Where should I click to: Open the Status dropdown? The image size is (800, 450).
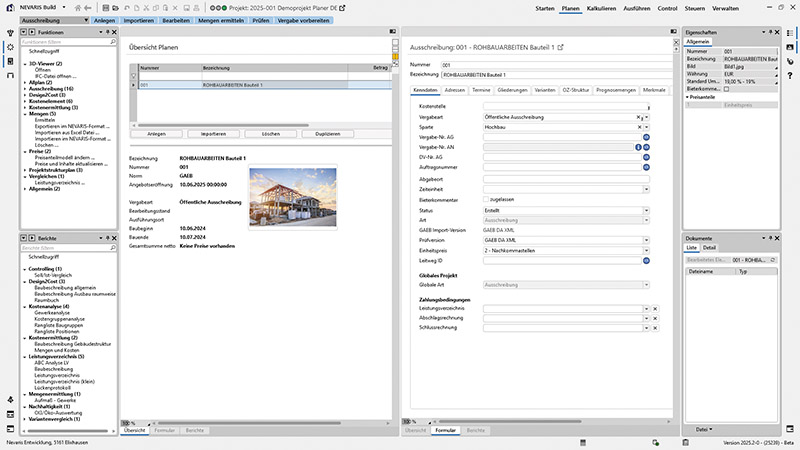(646, 210)
